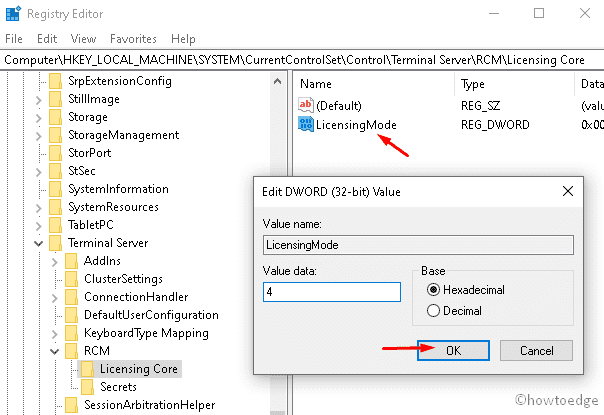The width and height of the screenshot is (604, 415).
Task: Select the TabletPC folder icon
Action: (x=54, y=225)
